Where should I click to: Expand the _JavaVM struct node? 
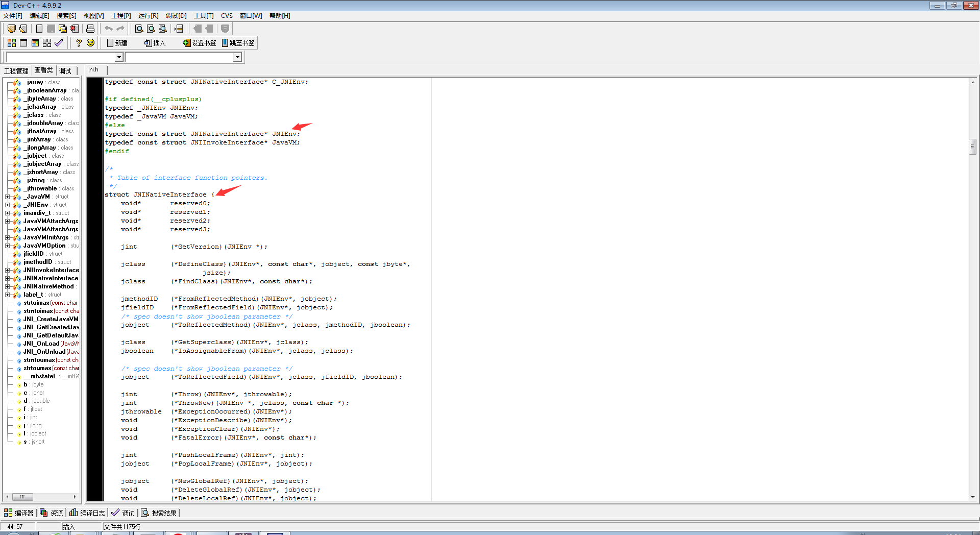(8, 197)
